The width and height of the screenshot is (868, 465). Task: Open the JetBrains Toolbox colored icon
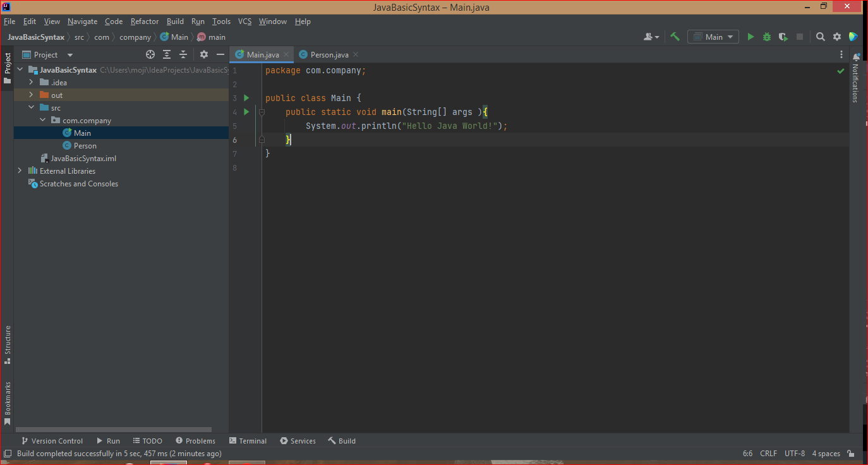coord(853,37)
